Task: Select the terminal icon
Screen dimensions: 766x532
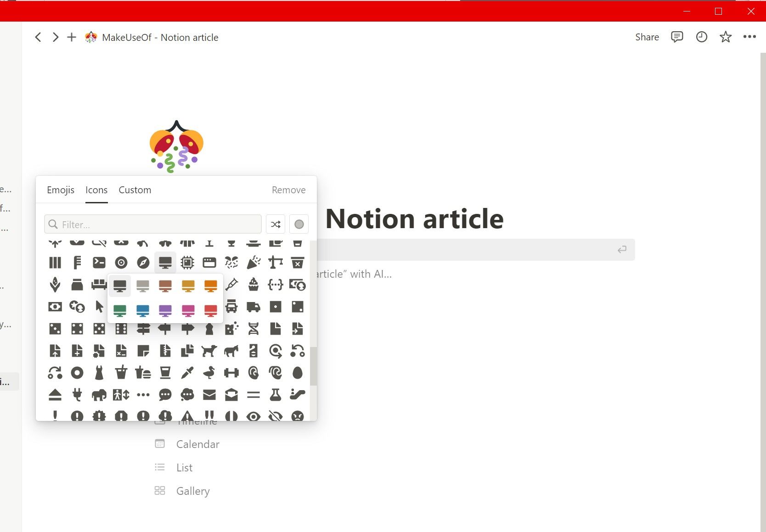Action: 99,262
